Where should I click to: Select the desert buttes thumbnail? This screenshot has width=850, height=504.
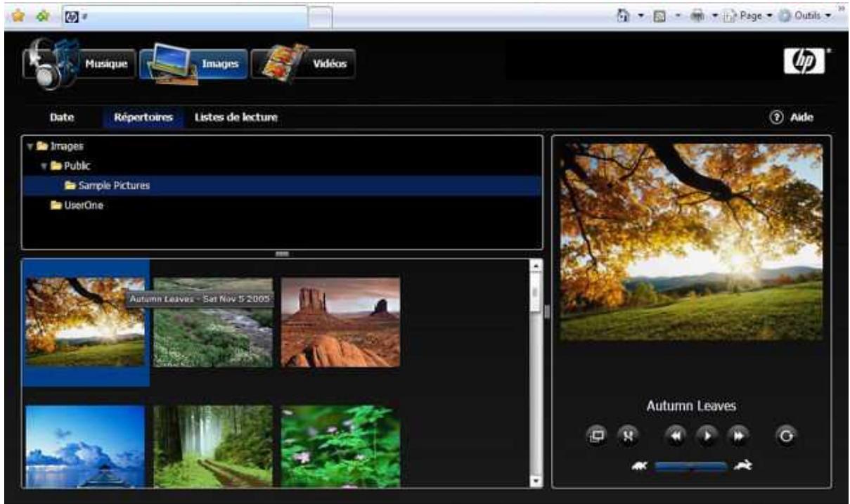pos(340,322)
